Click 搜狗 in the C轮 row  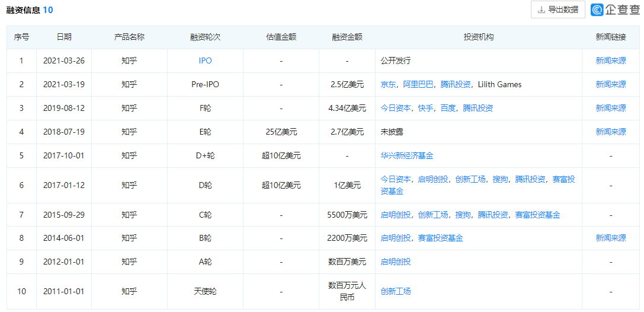[463, 215]
